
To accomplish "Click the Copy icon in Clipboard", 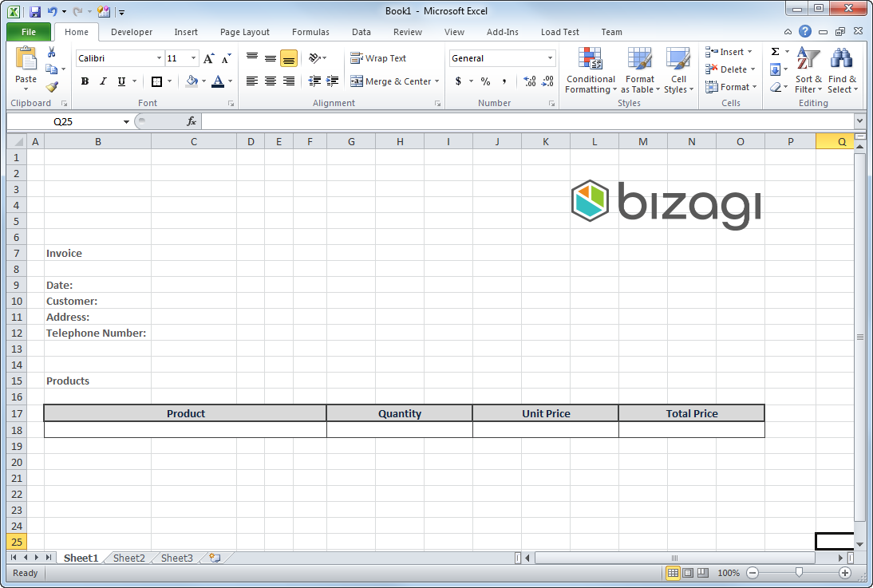I will click(x=52, y=69).
